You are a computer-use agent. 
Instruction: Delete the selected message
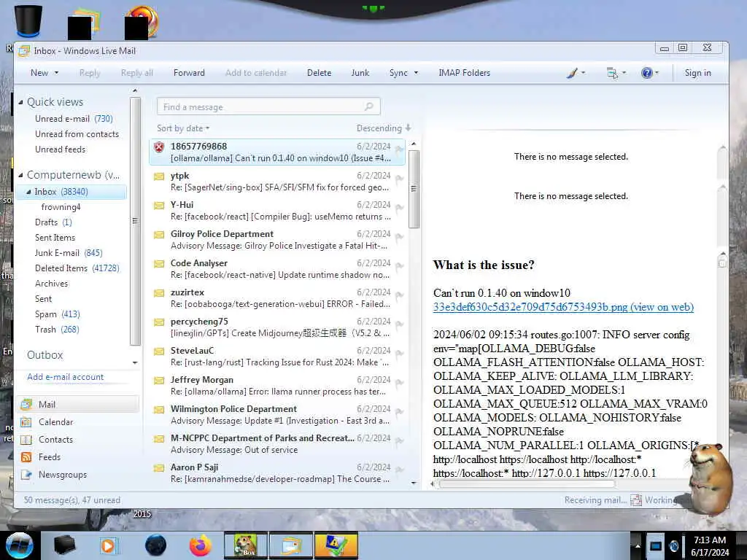320,73
